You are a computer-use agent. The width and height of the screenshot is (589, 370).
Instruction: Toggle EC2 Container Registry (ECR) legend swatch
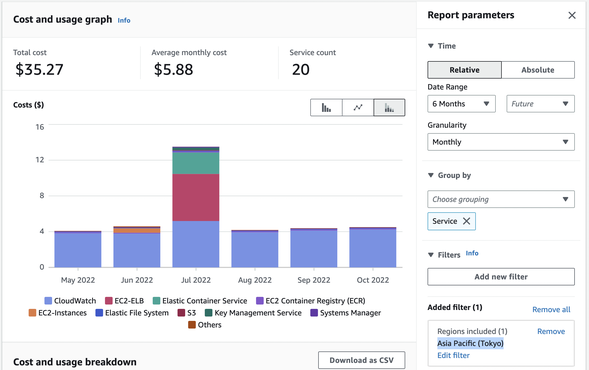[260, 301]
